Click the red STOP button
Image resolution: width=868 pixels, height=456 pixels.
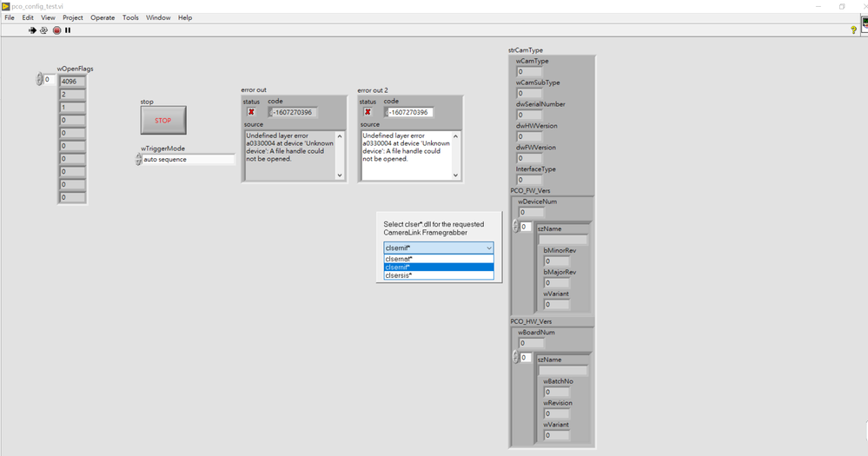click(x=163, y=120)
